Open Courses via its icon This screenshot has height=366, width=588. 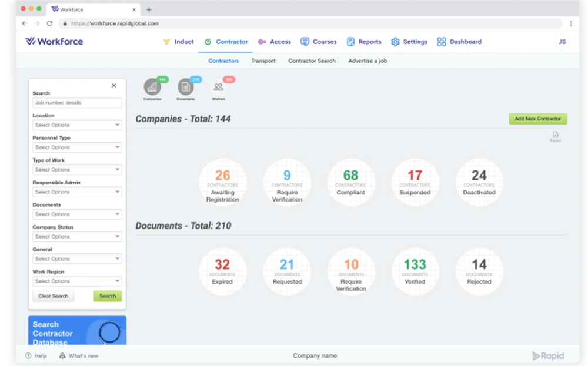coord(303,42)
